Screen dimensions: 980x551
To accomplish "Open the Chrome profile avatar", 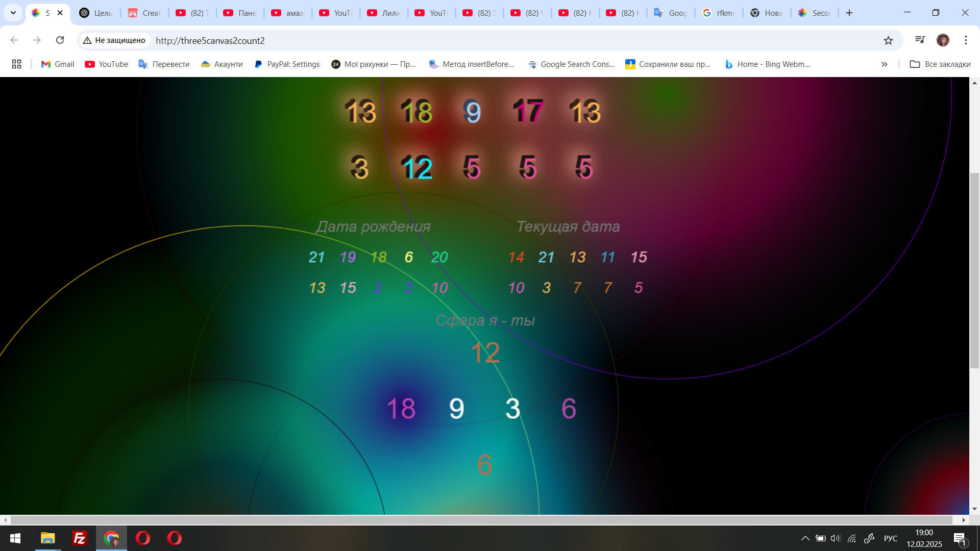I will coord(943,40).
